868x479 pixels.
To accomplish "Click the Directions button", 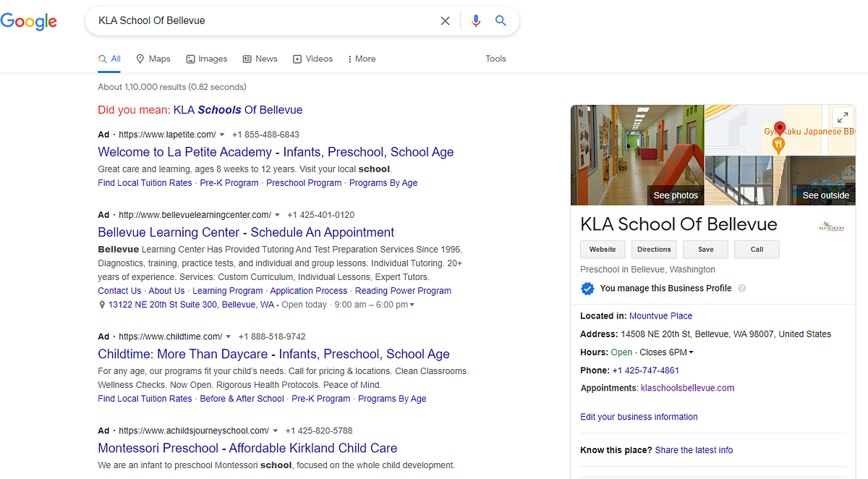I will (654, 250).
